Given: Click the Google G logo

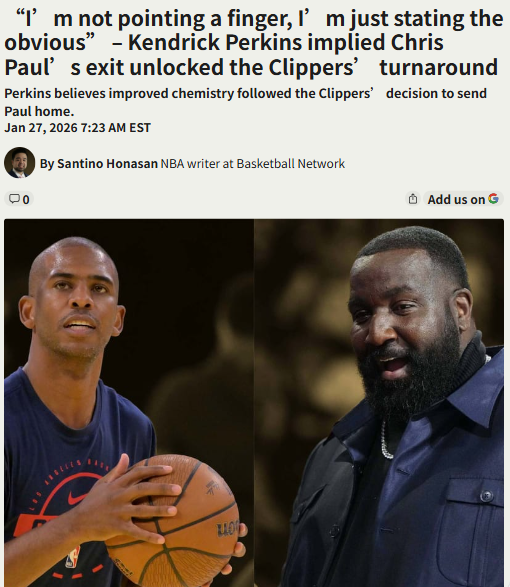Looking at the screenshot, I should [493, 198].
